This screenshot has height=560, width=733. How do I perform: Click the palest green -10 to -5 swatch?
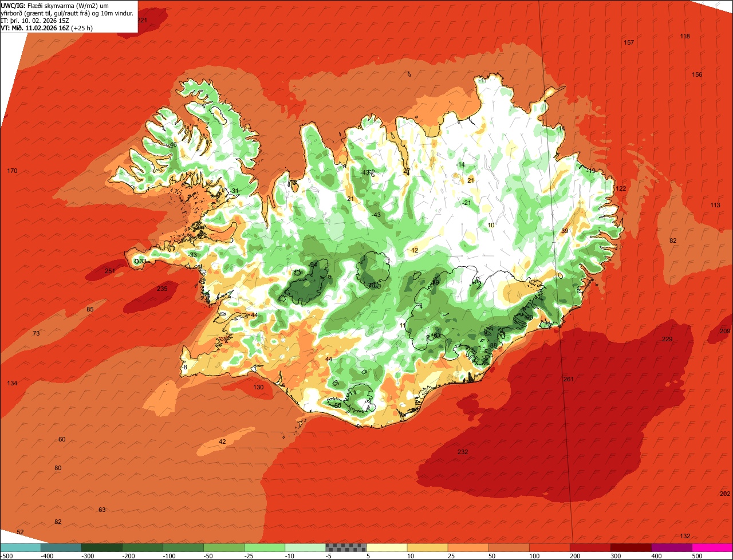305,547
